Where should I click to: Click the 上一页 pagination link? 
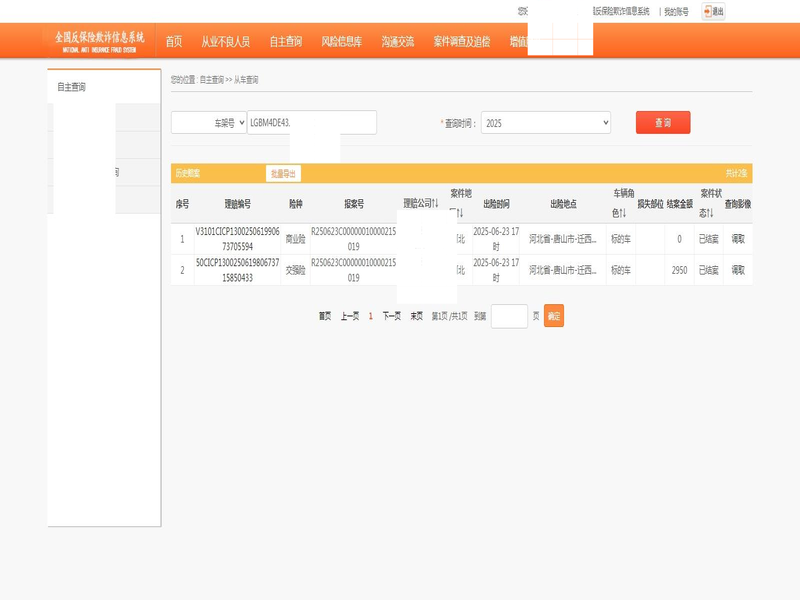pyautogui.click(x=349, y=316)
